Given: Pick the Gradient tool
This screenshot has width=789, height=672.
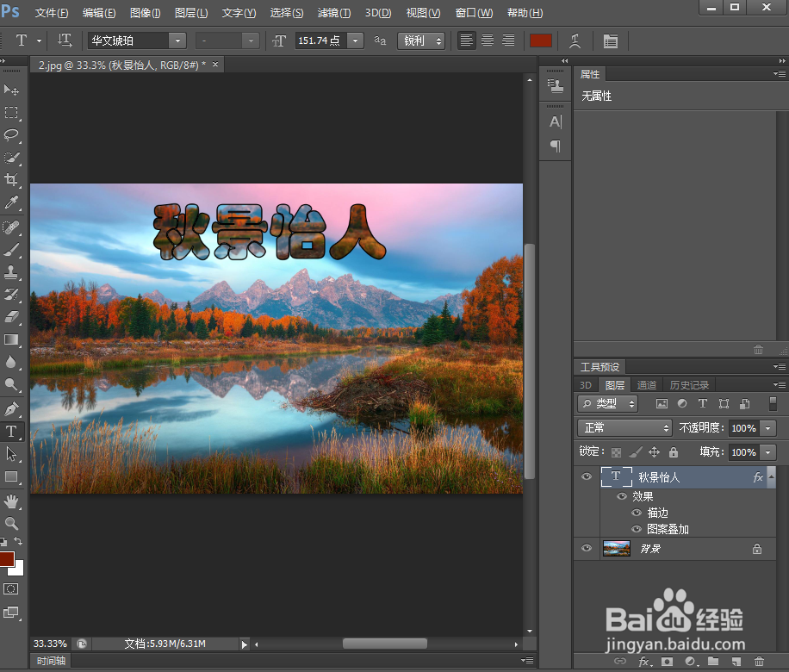Looking at the screenshot, I should coord(12,339).
